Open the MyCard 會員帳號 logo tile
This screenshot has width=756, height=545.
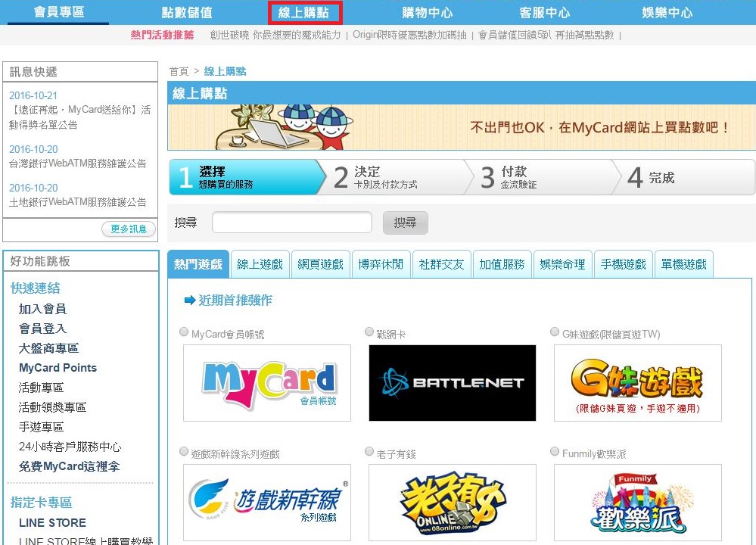click(267, 383)
